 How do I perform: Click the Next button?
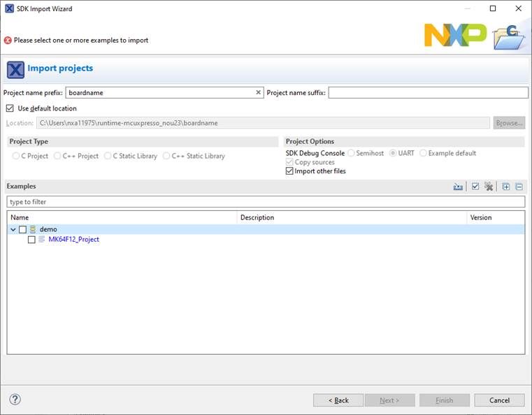point(389,400)
